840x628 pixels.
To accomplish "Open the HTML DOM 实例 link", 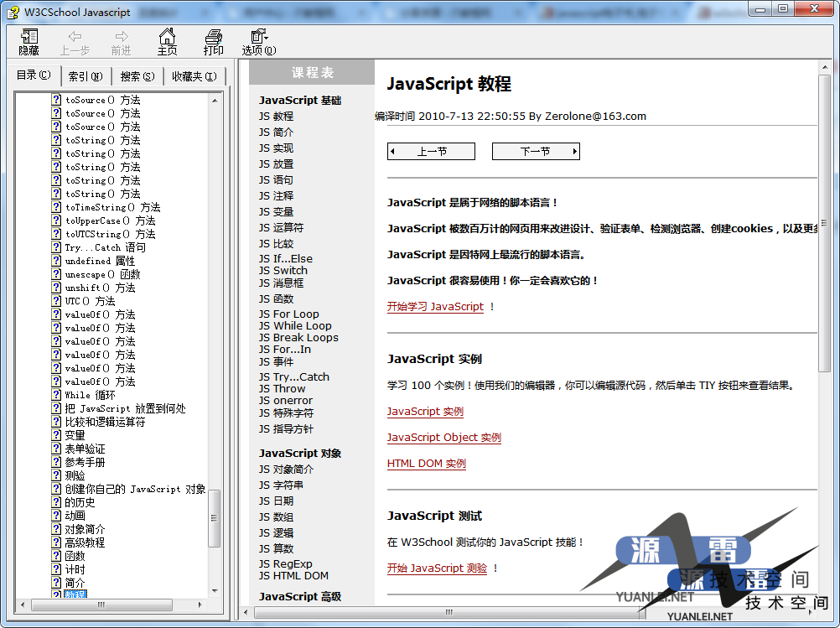I will (x=427, y=464).
